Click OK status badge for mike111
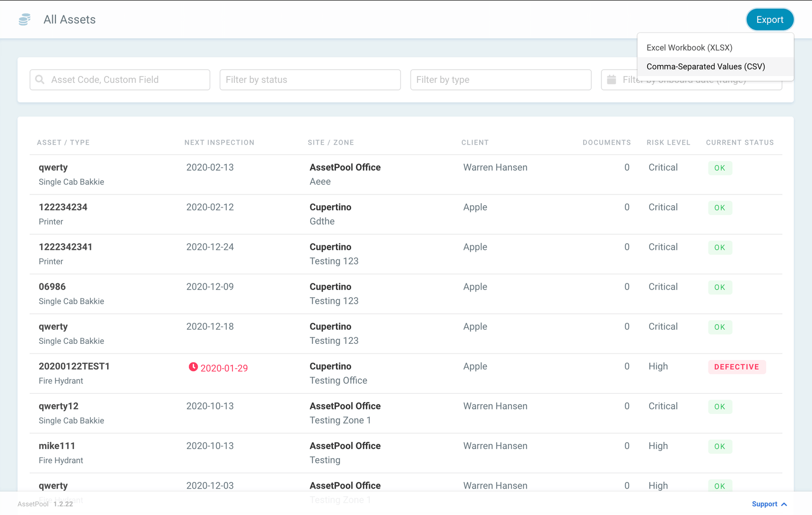The height and width of the screenshot is (515, 812). (x=720, y=446)
